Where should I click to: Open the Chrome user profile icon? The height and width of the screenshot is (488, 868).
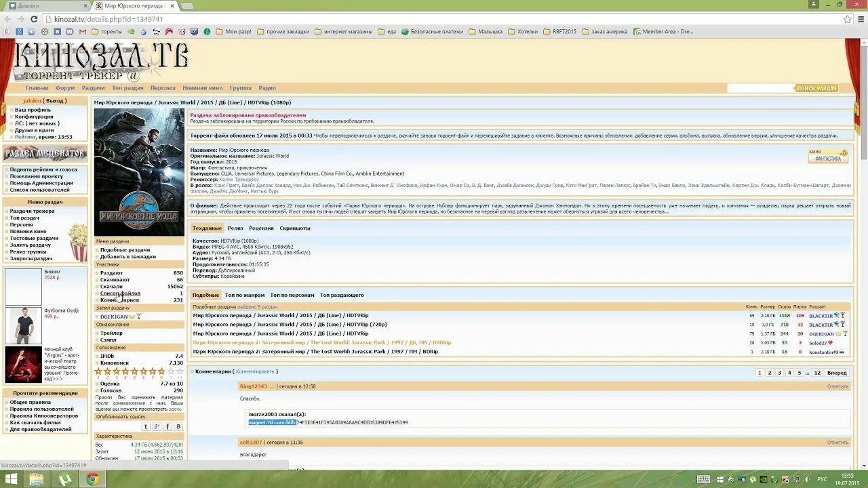pos(814,4)
